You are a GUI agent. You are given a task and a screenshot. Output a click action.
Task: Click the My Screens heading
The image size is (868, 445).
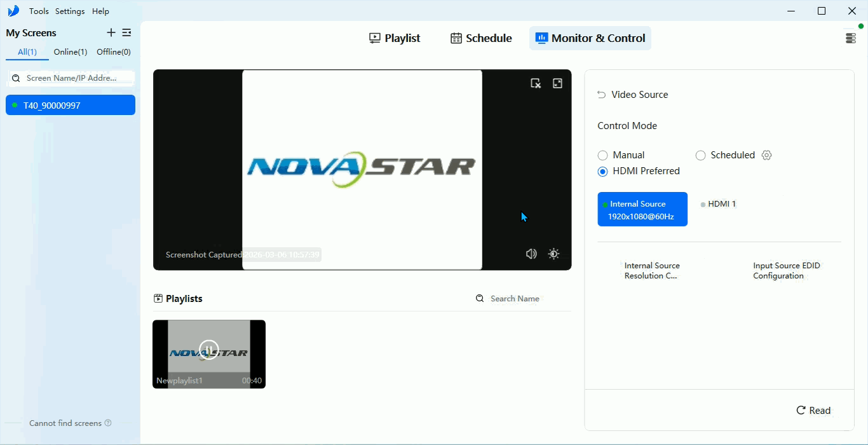click(31, 33)
